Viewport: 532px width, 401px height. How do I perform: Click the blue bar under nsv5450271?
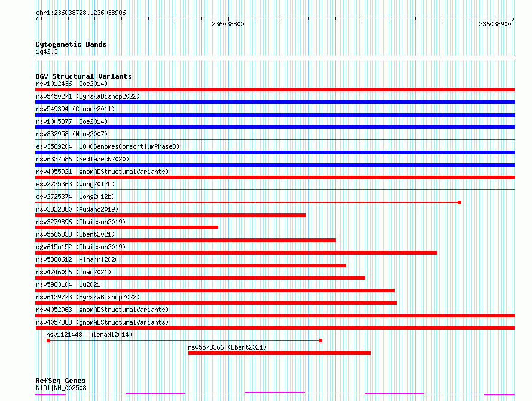[x=275, y=102]
